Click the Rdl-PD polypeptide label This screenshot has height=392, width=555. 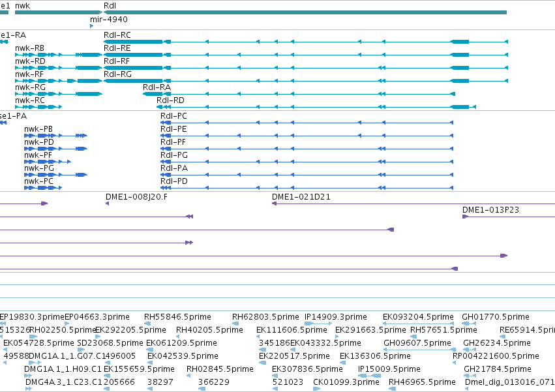173,181
